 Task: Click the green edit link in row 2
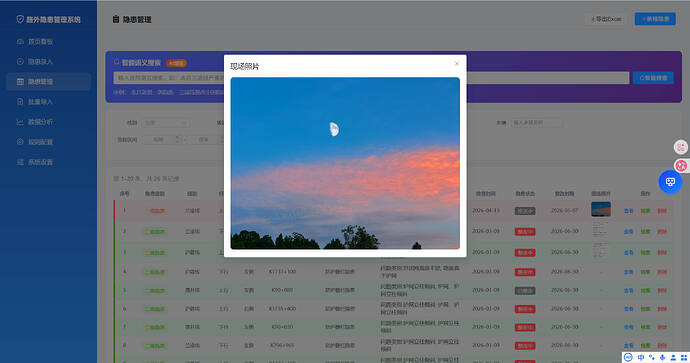645,231
